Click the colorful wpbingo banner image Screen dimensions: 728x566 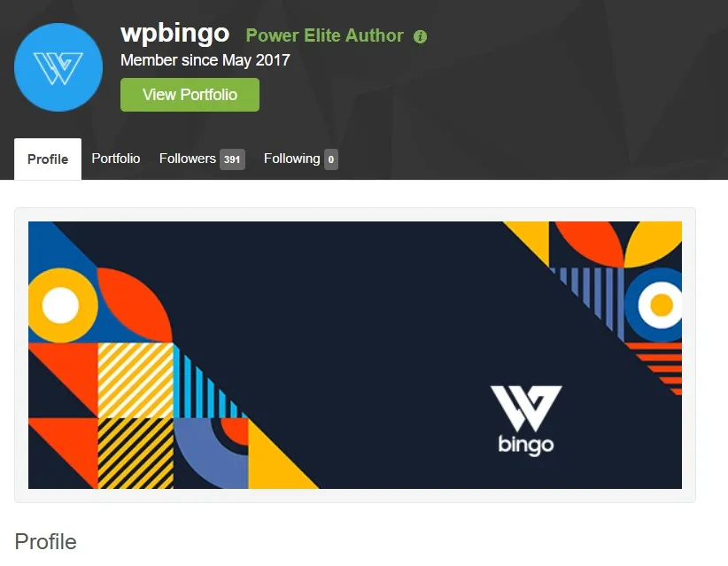coord(355,355)
